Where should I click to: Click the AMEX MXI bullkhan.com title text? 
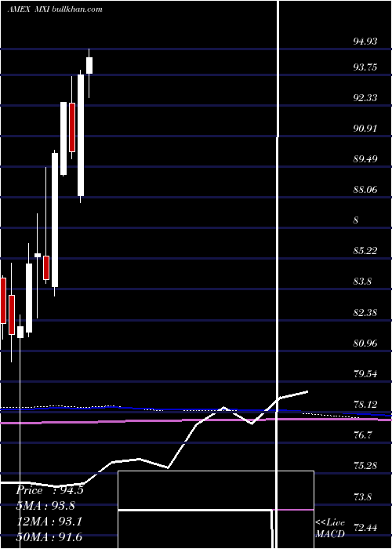coord(55,9)
